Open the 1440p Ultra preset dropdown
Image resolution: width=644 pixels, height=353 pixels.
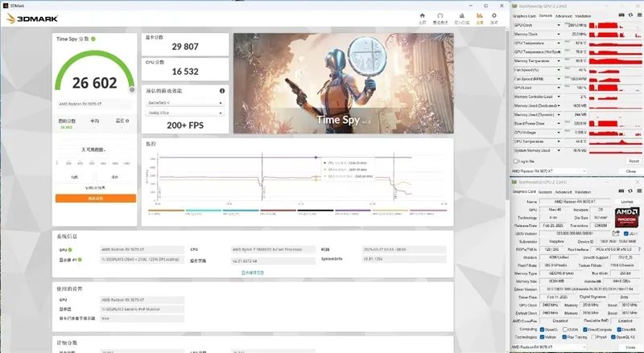click(185, 113)
